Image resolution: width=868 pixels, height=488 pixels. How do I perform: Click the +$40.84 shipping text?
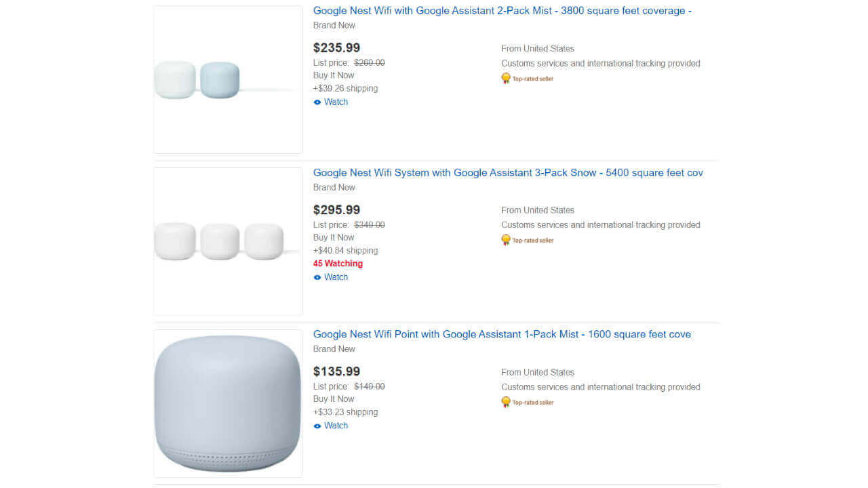345,251
